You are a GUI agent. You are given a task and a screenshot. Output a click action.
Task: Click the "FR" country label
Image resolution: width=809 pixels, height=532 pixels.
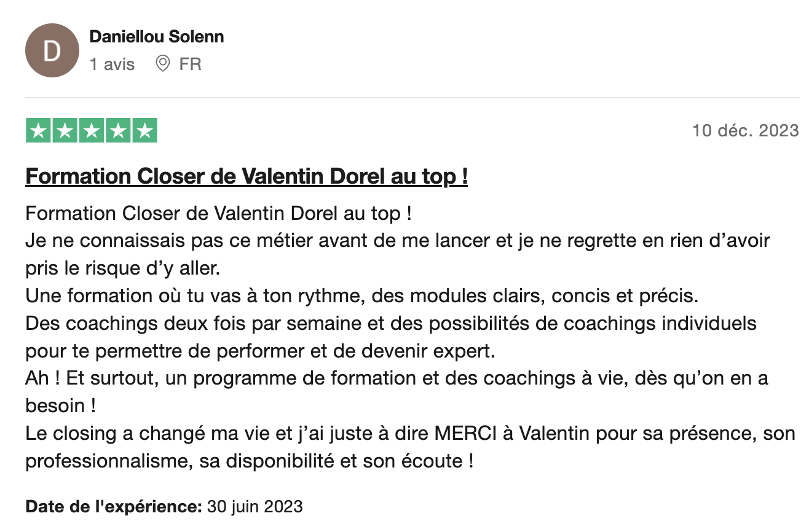click(x=190, y=64)
